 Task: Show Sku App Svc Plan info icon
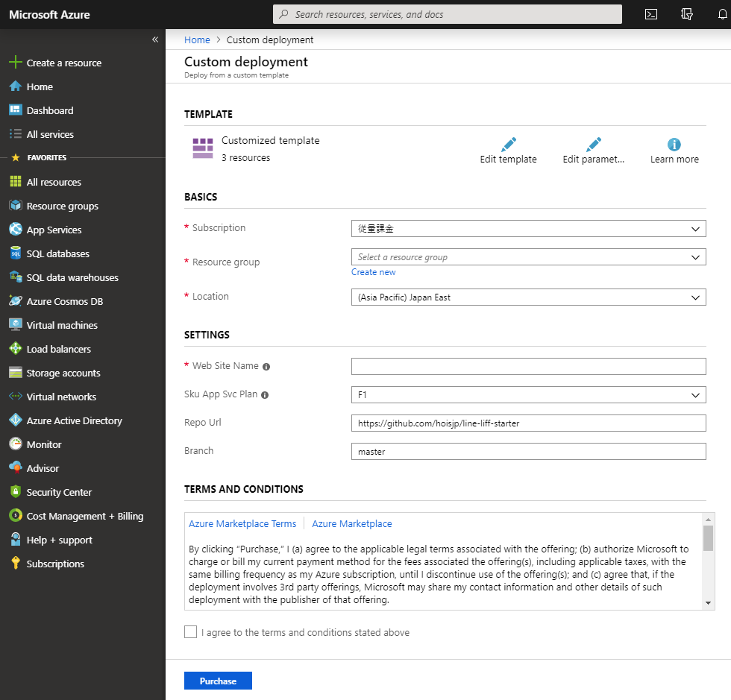[x=265, y=395]
